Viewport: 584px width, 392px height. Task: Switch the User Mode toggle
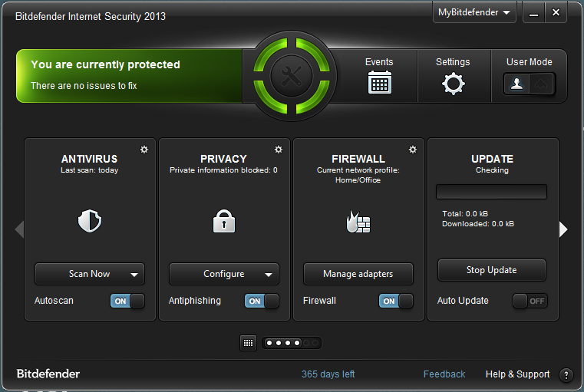(x=529, y=84)
